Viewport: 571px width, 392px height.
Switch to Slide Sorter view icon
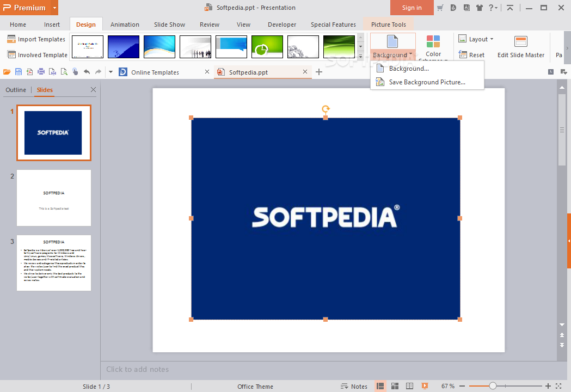395,386
